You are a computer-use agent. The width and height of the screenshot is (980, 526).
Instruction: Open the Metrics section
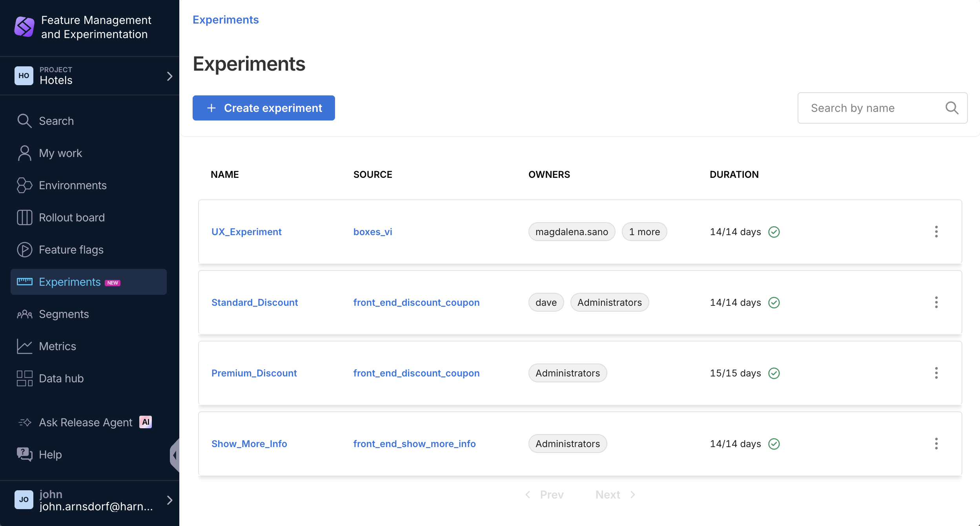pyautogui.click(x=57, y=346)
